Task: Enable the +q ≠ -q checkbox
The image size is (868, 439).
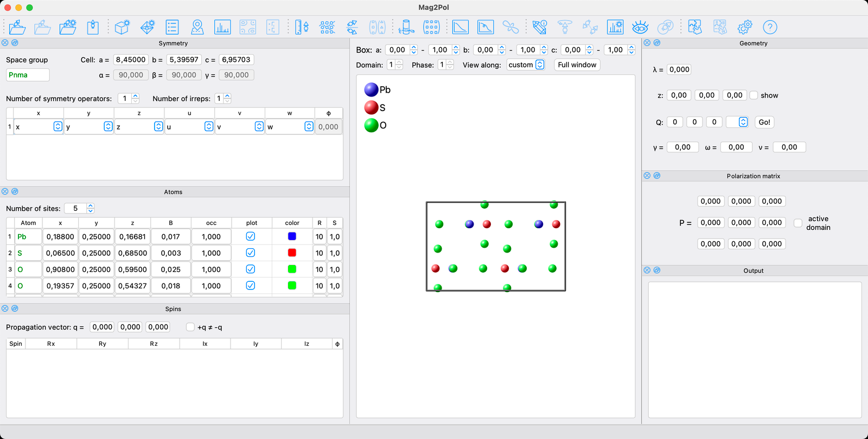Action: pyautogui.click(x=190, y=327)
